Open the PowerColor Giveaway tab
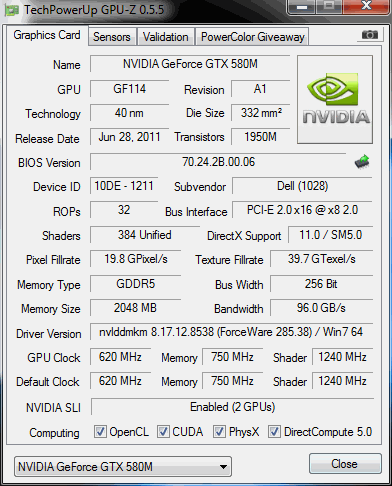This screenshot has height=486, width=392. tap(252, 37)
